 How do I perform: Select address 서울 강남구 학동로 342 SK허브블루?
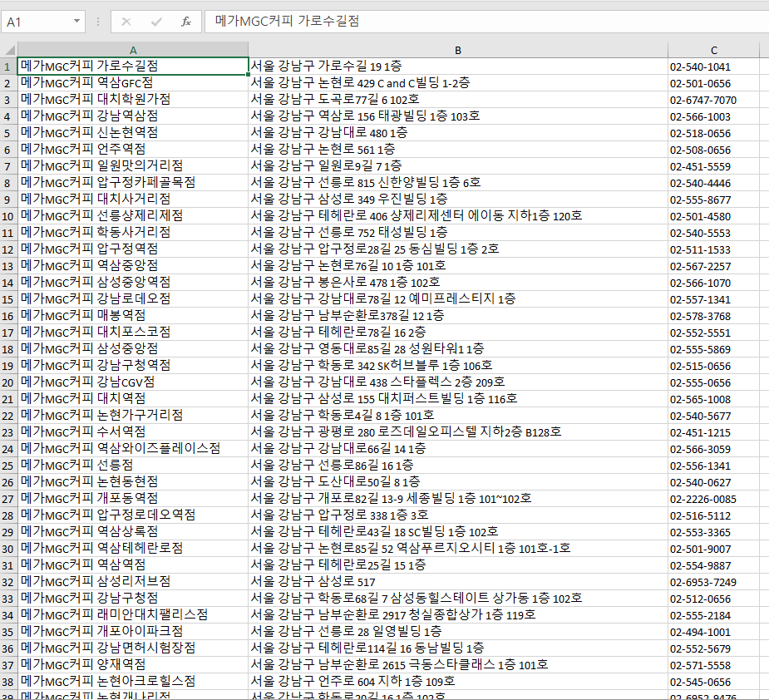point(458,366)
